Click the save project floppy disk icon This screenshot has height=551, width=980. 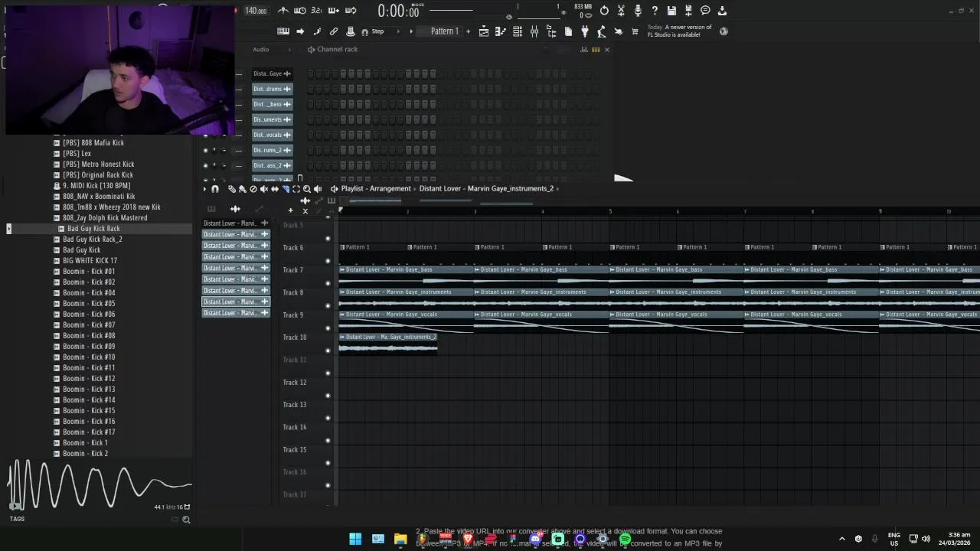[x=671, y=11]
